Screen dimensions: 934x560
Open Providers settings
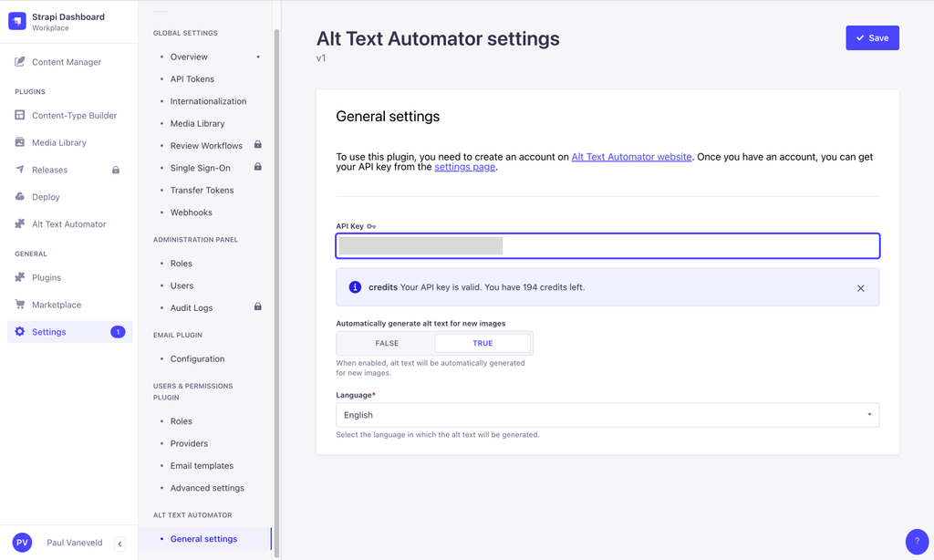(189, 443)
